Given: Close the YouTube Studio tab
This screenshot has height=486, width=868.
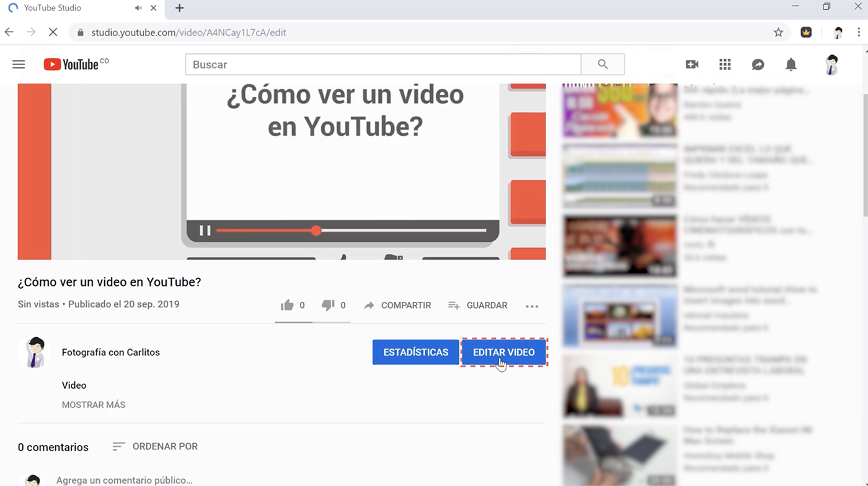Looking at the screenshot, I should pyautogui.click(x=154, y=8).
